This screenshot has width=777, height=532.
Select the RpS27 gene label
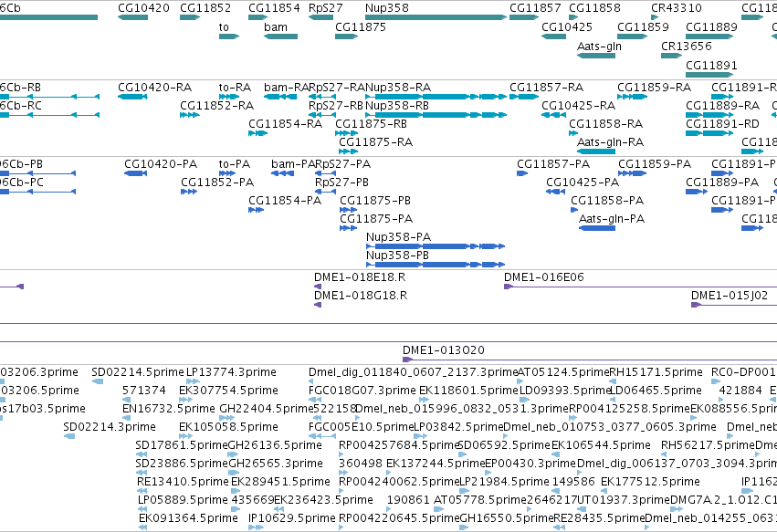(326, 8)
